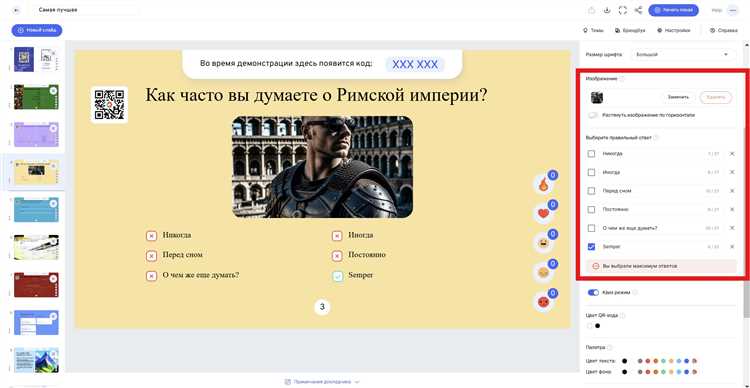Select the dark red slide thumbnail
The image size is (750, 388).
36,285
